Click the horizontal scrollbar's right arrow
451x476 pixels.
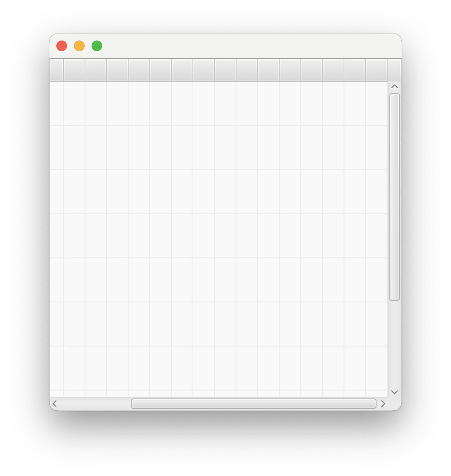coord(383,404)
